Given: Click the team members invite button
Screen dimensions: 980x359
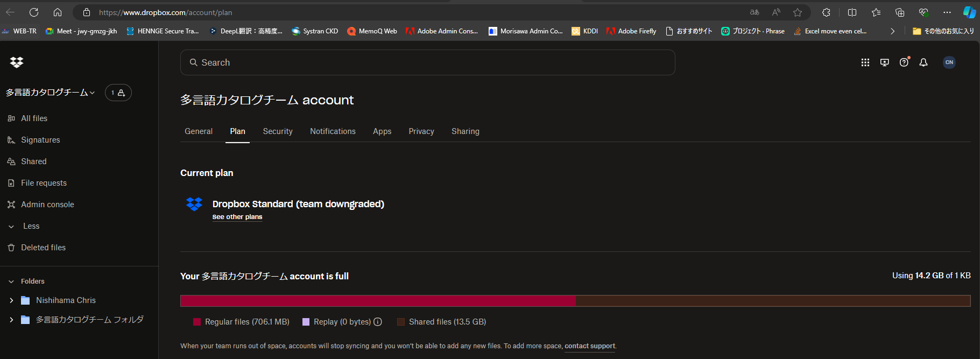Looking at the screenshot, I should (x=118, y=93).
